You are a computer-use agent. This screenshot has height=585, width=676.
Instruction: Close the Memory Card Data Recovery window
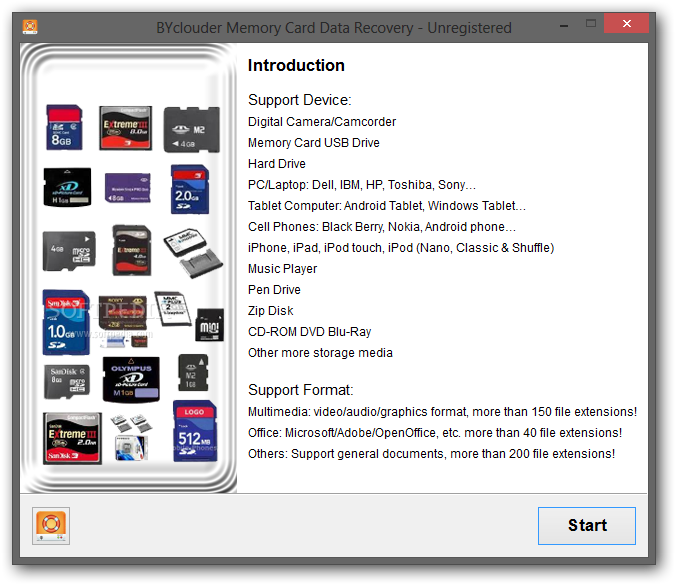click(626, 23)
